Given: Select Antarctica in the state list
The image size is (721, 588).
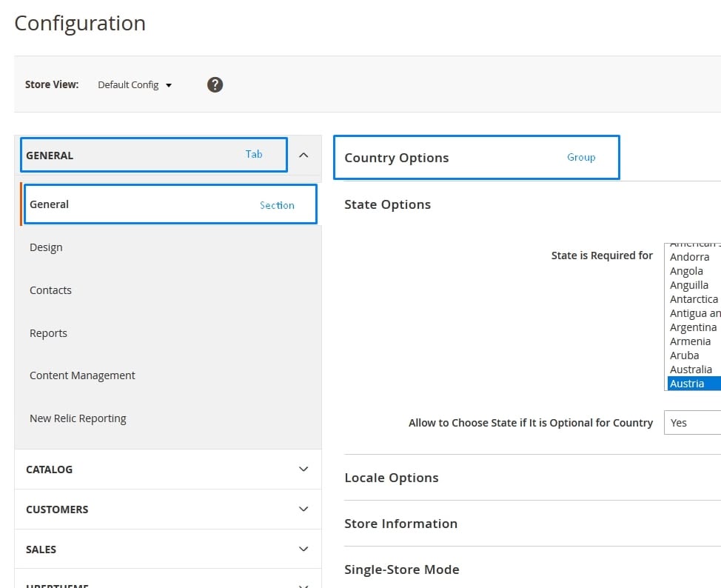Looking at the screenshot, I should point(694,299).
